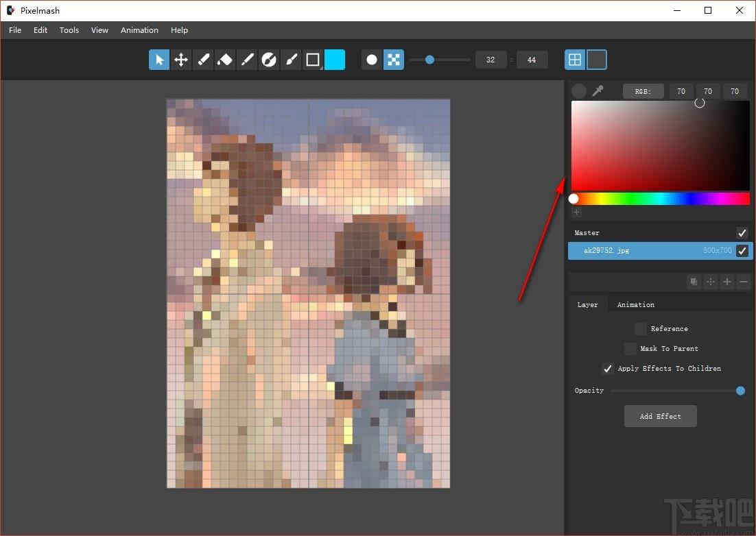756x536 pixels.
Task: Edit the height field showing 44
Action: (532, 60)
